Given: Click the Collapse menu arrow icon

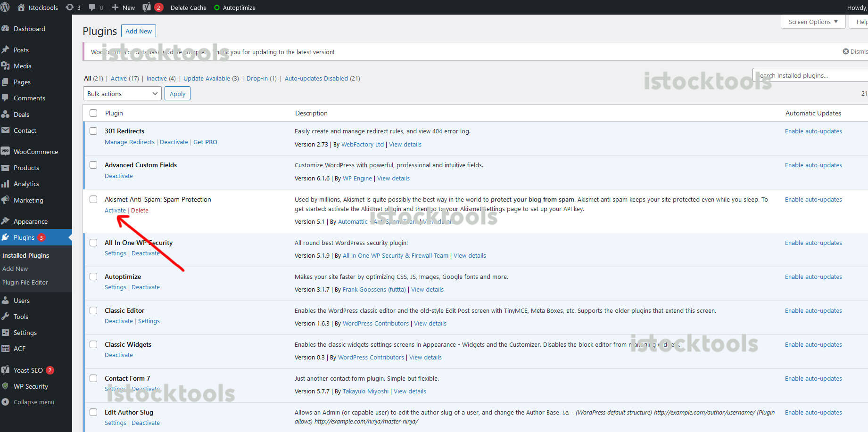Looking at the screenshot, I should [x=5, y=402].
